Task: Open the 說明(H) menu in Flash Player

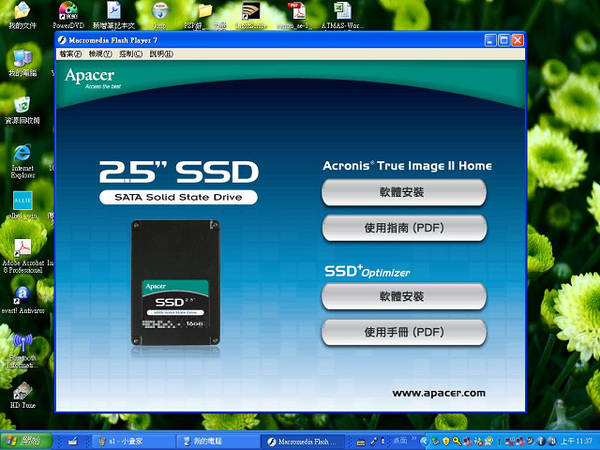Action: coord(161,54)
